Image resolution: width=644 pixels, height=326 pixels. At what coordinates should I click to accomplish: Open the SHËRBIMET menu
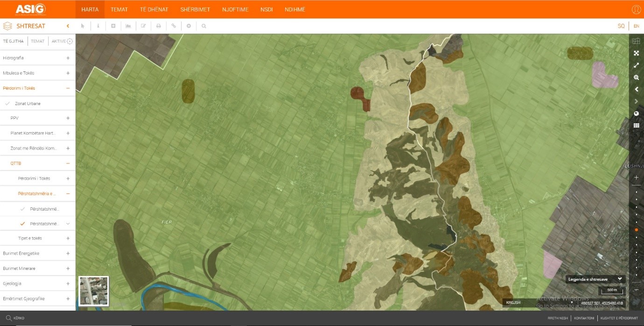click(x=196, y=9)
